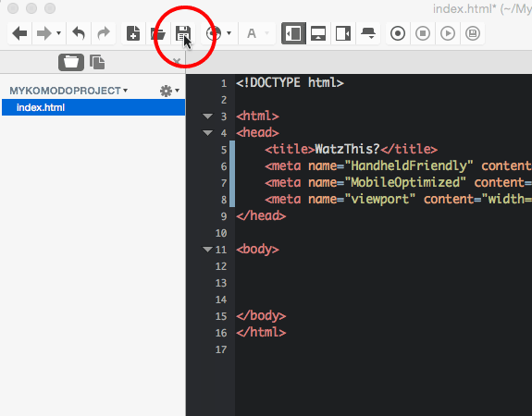Viewport: 532px width, 416px height.
Task: Click the Open File folder icon
Action: [158, 33]
